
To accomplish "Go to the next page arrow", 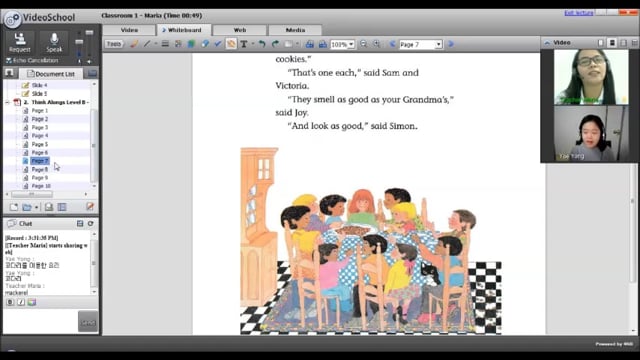I will pyautogui.click(x=451, y=44).
